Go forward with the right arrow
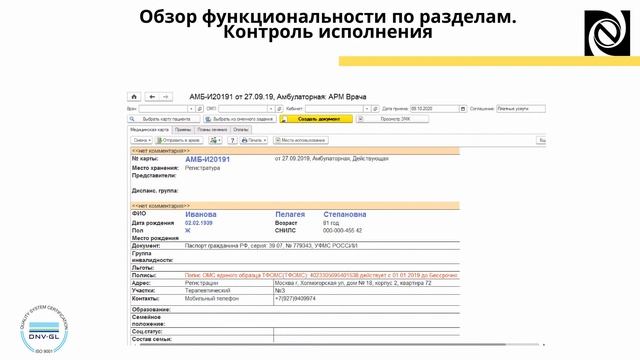 click(x=166, y=97)
